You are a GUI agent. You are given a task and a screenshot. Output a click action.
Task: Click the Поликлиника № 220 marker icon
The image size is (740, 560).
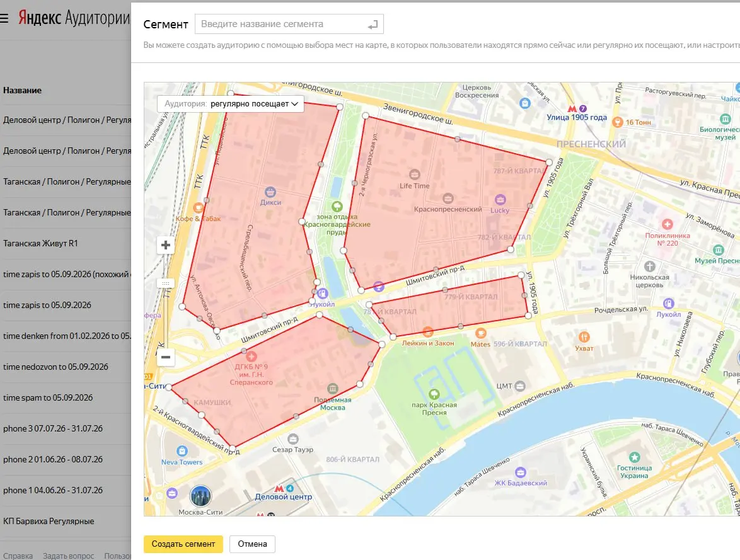tap(668, 224)
